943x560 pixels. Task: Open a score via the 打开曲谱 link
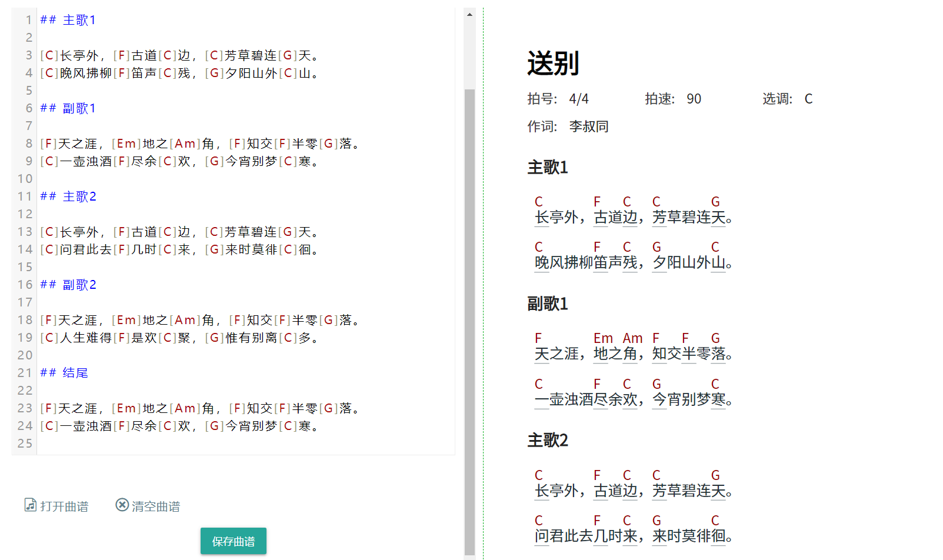point(64,506)
